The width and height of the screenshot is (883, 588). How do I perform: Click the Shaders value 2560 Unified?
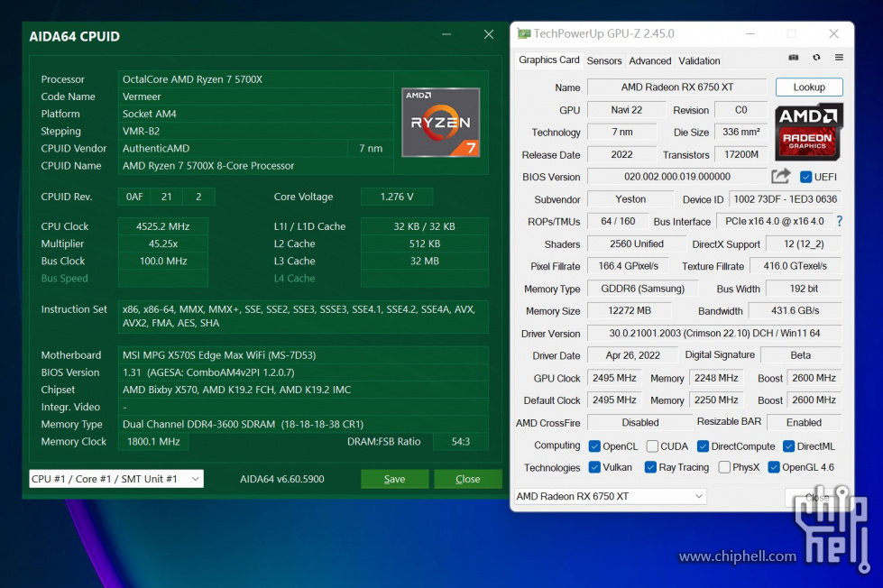point(637,243)
